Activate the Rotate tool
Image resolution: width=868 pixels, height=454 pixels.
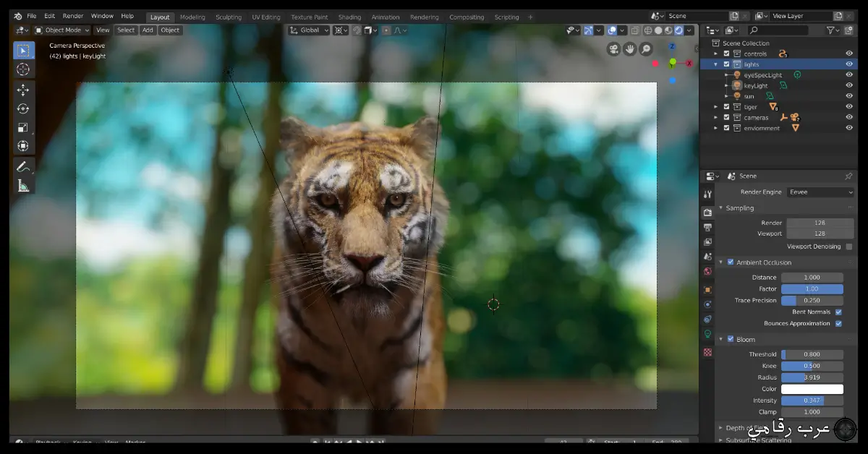[x=24, y=108]
